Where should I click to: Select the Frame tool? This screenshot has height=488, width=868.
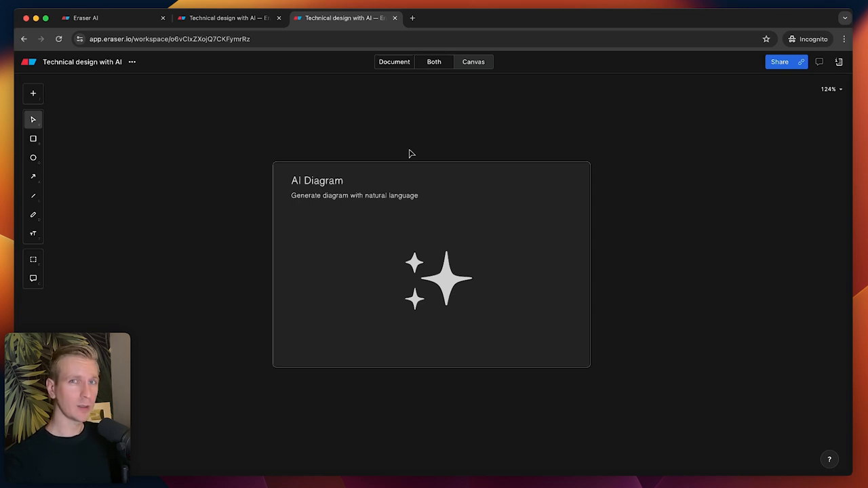(33, 260)
